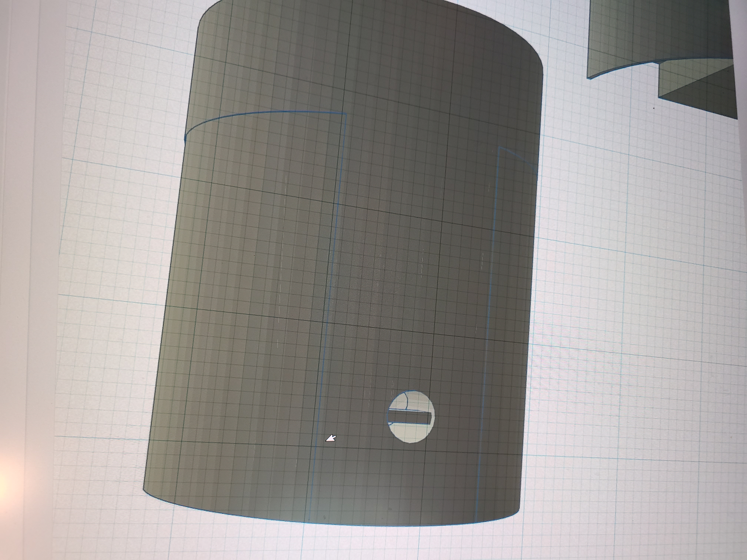Click the white arrow mouse cursor

pyautogui.click(x=331, y=438)
